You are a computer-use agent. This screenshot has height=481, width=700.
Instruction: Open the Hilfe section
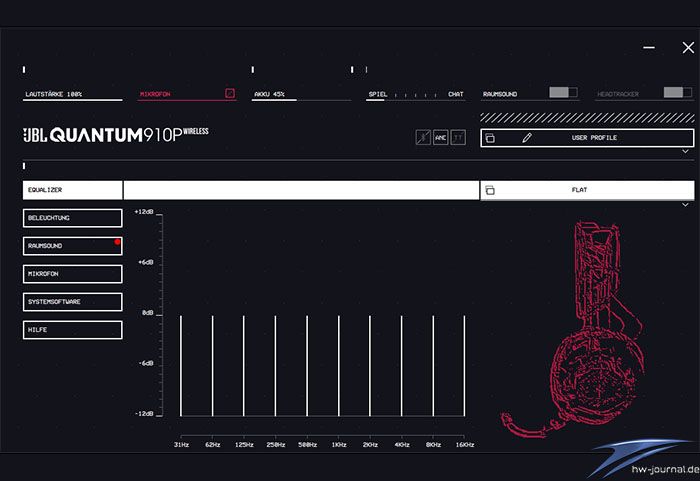click(x=72, y=330)
